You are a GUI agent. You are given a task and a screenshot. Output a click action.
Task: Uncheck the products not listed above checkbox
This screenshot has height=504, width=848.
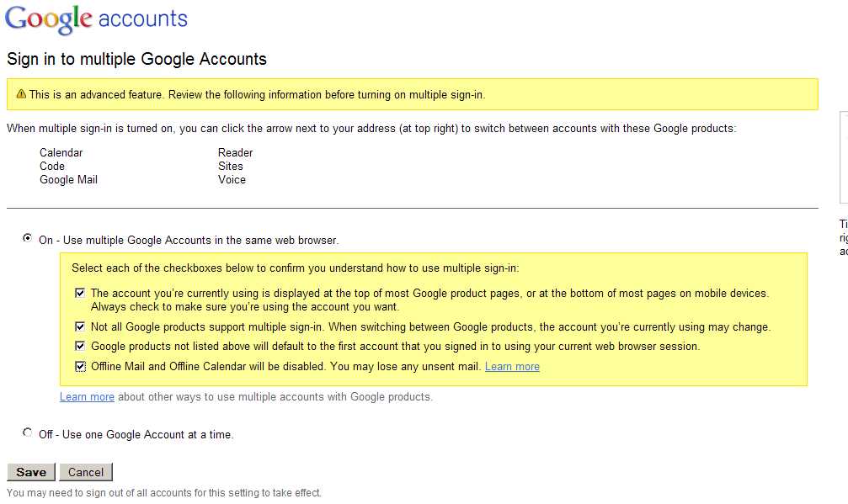pos(80,347)
